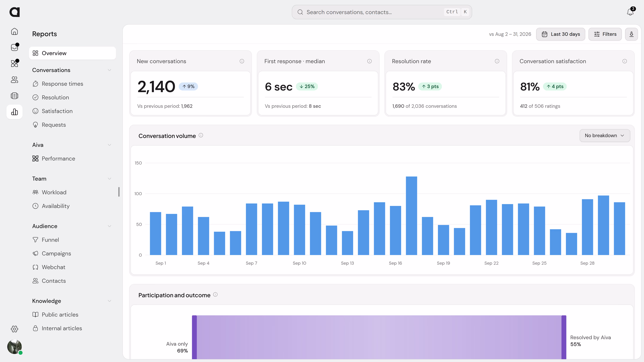The image size is (644, 362).
Task: Open the Home icon in left rail
Action: pos(14,32)
